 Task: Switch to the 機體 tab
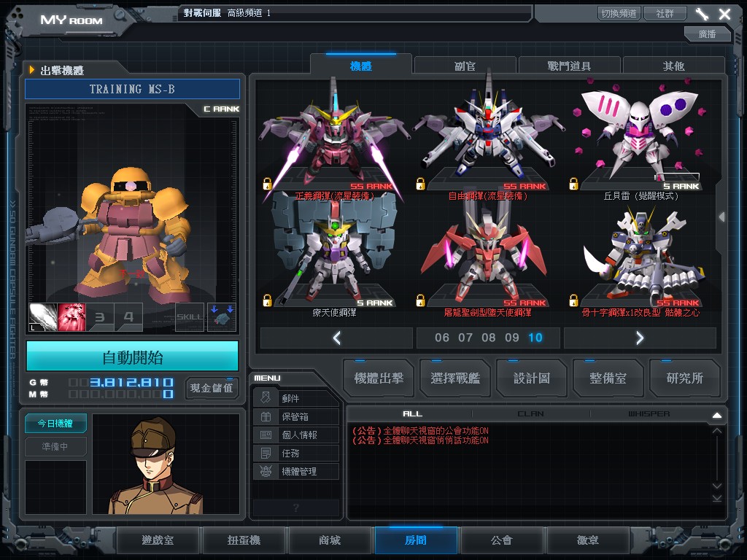[x=360, y=66]
